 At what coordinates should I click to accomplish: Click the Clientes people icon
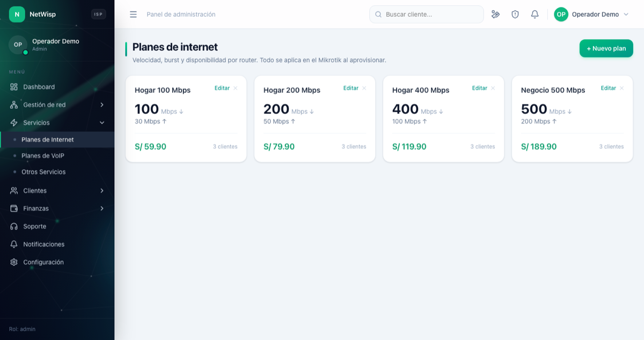click(14, 191)
